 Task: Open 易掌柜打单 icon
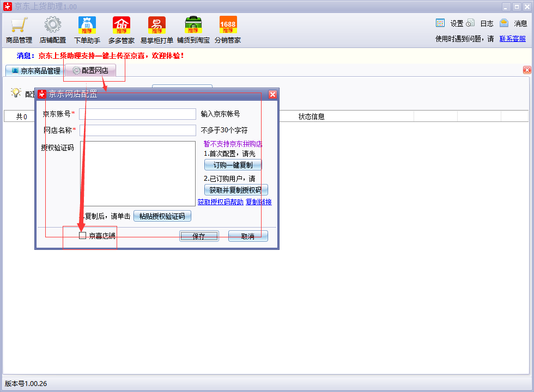157,25
